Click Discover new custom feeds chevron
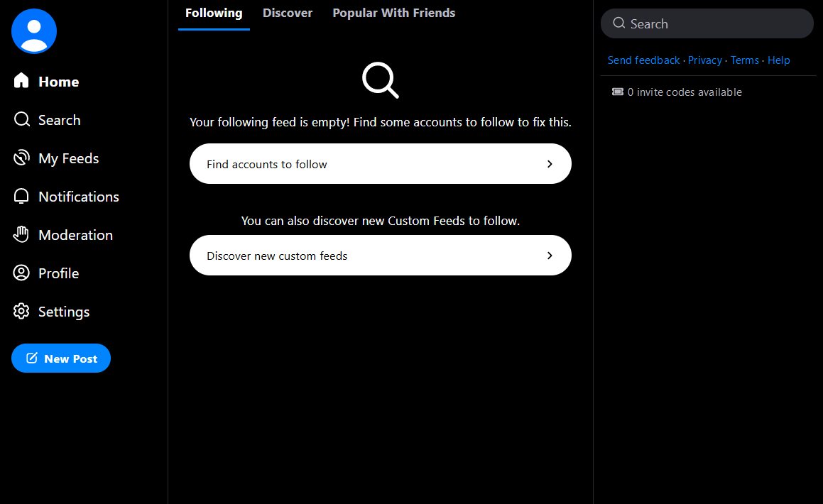The image size is (823, 504). pos(549,256)
